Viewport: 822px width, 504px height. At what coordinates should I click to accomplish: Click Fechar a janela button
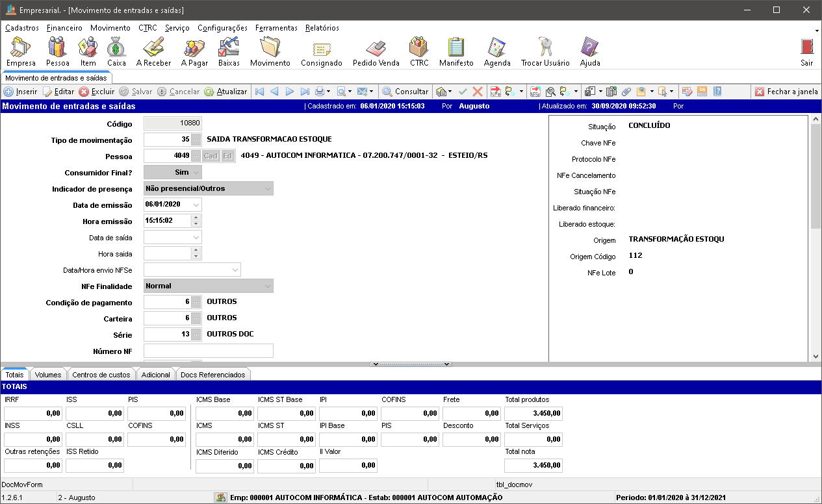[x=786, y=92]
